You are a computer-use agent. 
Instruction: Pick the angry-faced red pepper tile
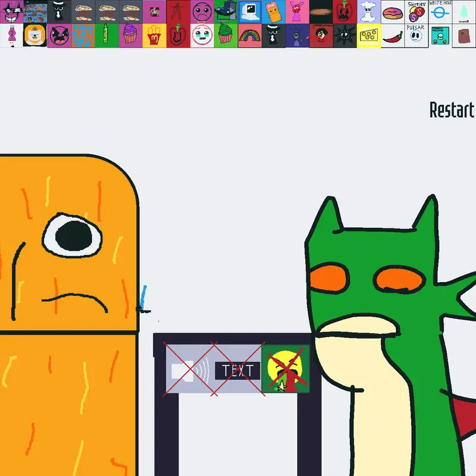pos(345,12)
